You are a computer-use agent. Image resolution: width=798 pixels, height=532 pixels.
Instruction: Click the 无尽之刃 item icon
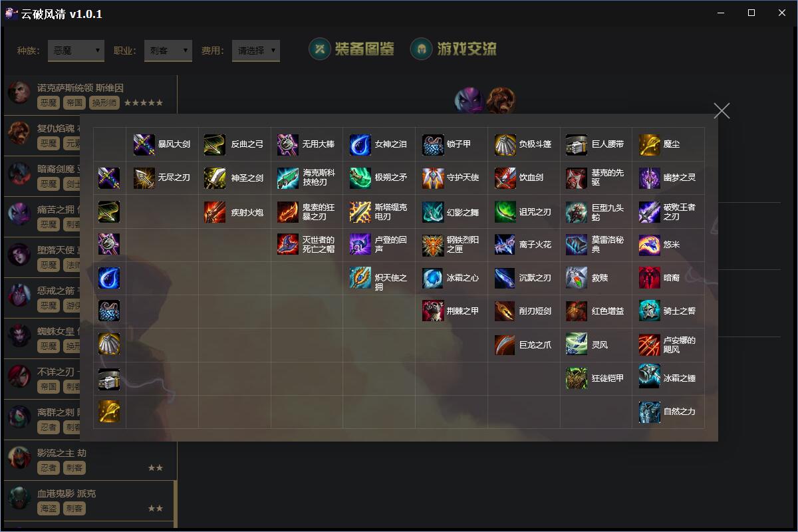(x=144, y=178)
